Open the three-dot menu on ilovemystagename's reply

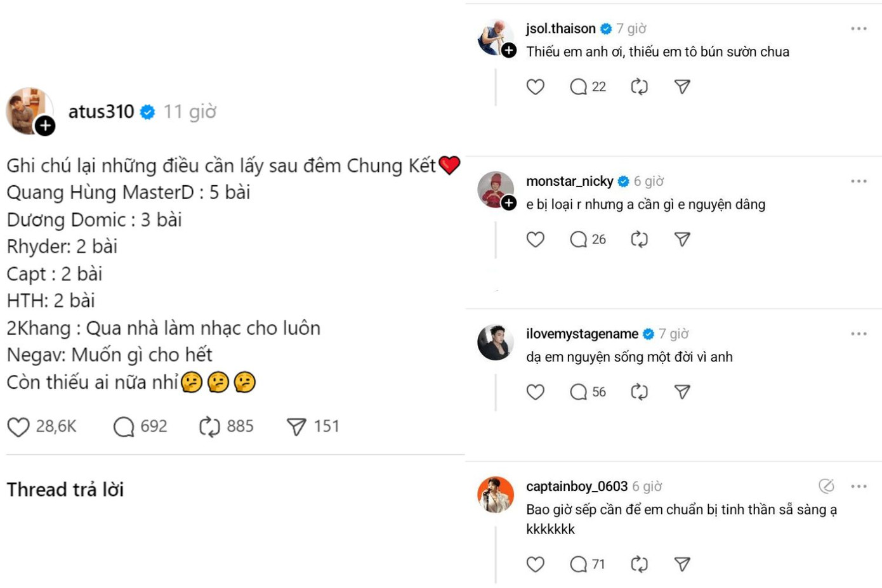click(x=860, y=333)
